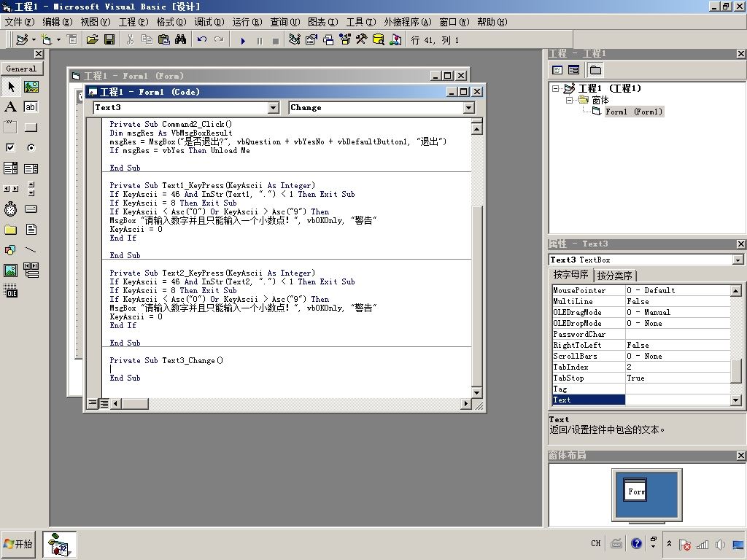Click the End (stop) toolbar button
This screenshot has width=747, height=560.
[275, 41]
